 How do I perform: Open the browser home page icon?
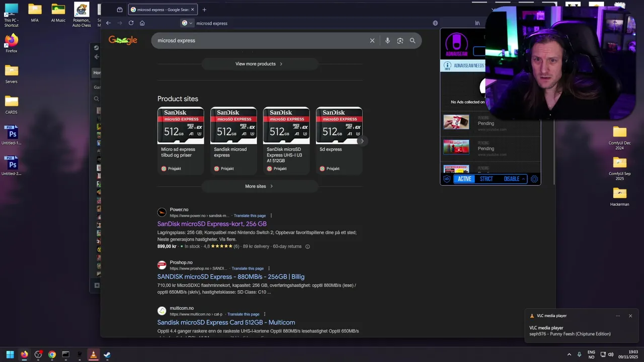point(142,23)
